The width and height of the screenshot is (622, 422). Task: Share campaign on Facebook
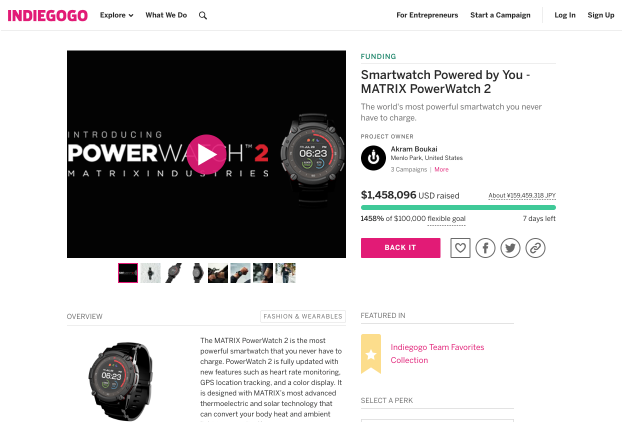(x=485, y=248)
